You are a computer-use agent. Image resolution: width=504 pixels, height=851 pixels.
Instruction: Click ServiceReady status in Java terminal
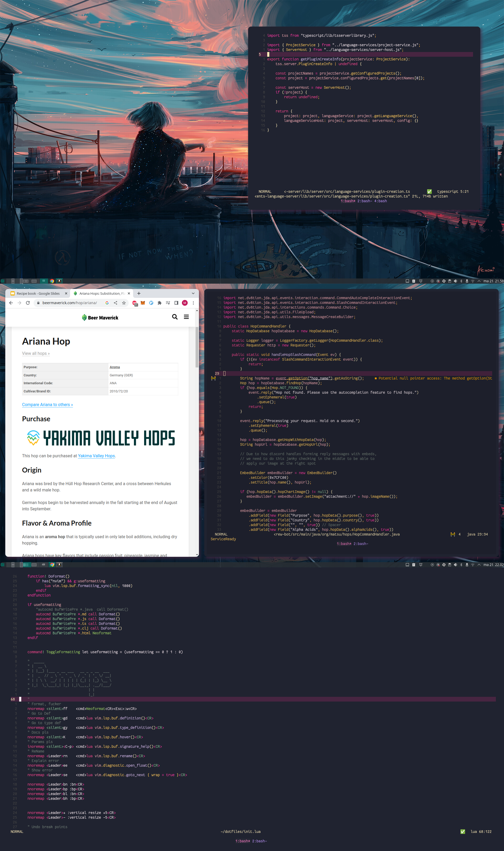(x=223, y=539)
